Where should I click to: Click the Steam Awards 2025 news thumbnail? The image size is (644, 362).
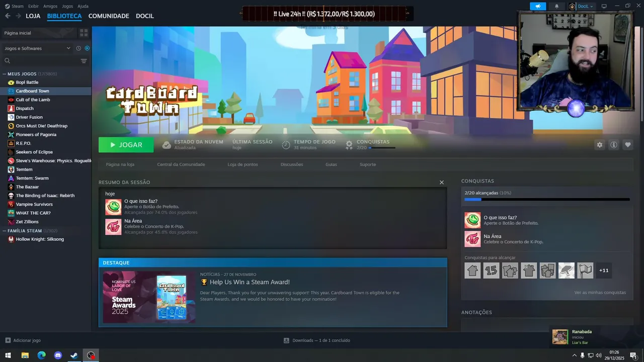point(149,297)
